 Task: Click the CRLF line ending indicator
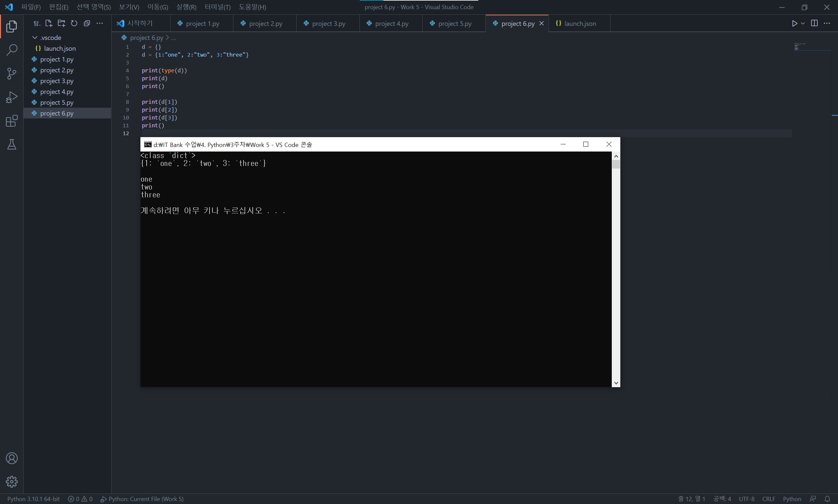[768, 499]
